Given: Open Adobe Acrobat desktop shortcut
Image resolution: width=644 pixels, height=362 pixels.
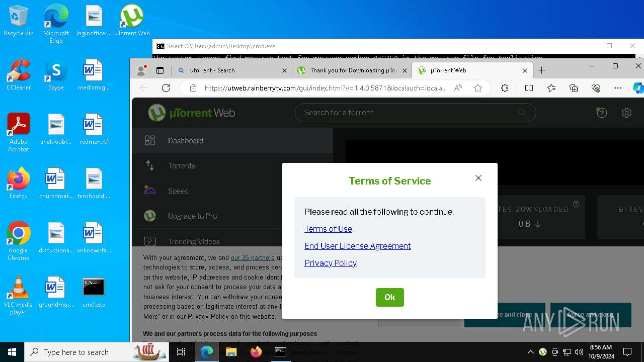Looking at the screenshot, I should tap(19, 133).
